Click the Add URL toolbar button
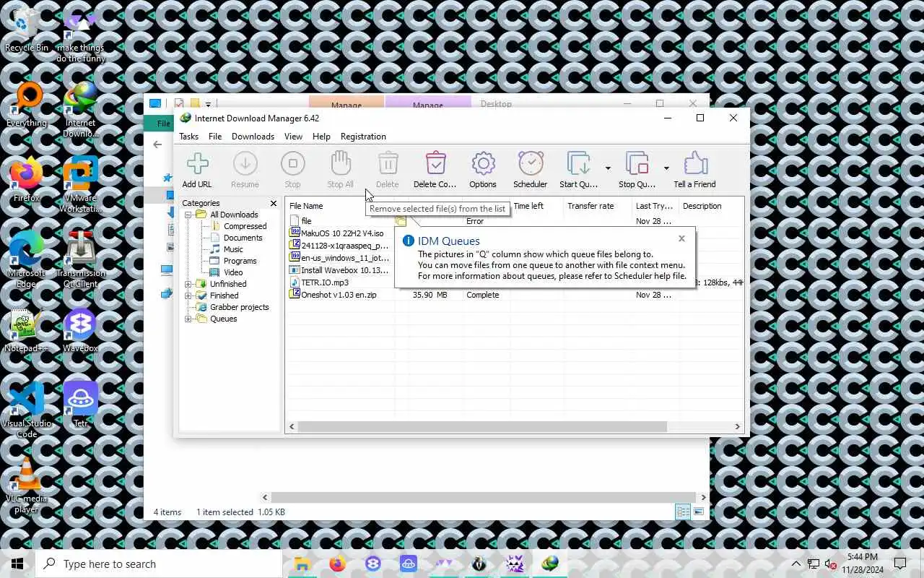The width and height of the screenshot is (924, 578). 197,171
